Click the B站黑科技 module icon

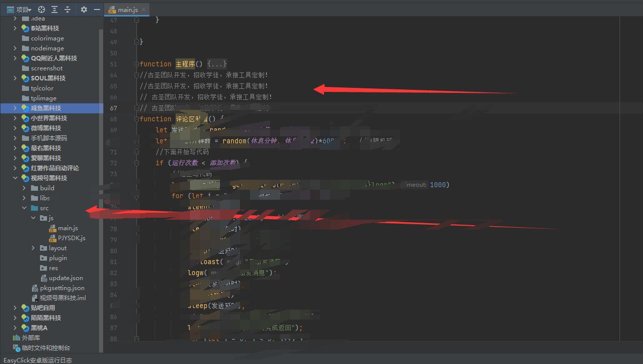click(25, 28)
